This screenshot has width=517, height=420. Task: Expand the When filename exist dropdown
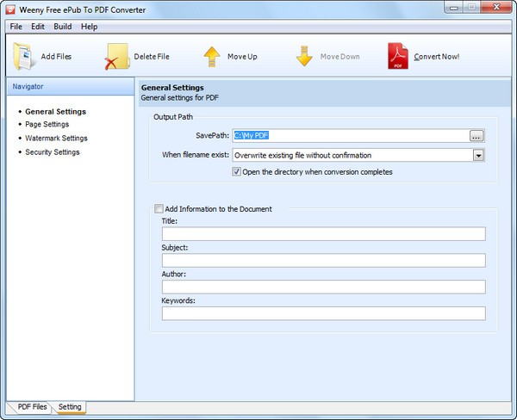tap(478, 156)
